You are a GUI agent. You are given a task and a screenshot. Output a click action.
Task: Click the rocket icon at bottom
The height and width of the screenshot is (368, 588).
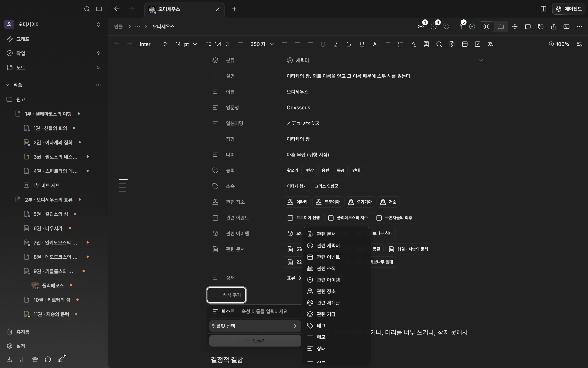[61, 359]
